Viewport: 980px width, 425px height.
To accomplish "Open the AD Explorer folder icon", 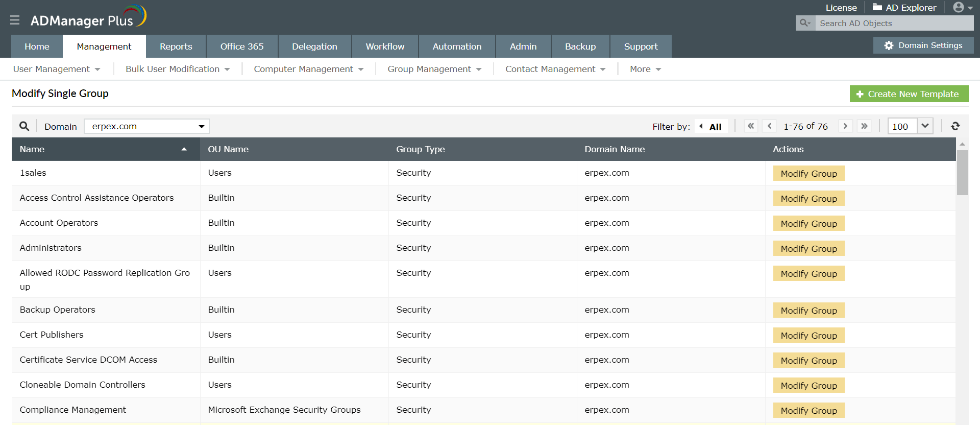I will point(877,7).
